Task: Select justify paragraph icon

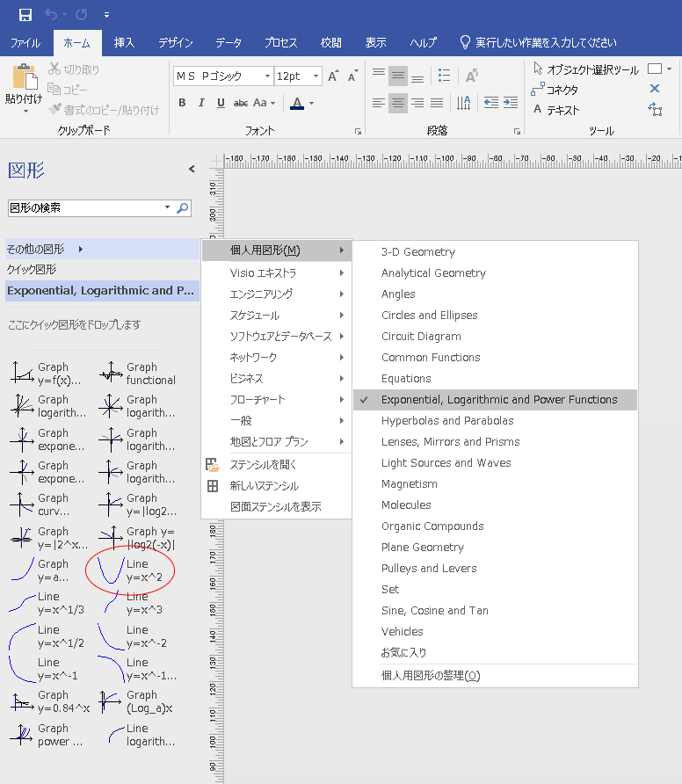Action: point(437,103)
